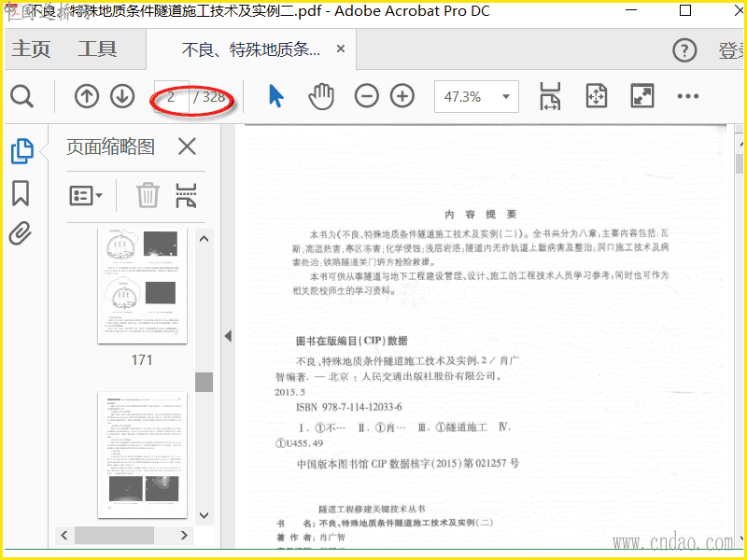747x560 pixels.
Task: Click the 内容提要 heading
Action: [x=480, y=215]
